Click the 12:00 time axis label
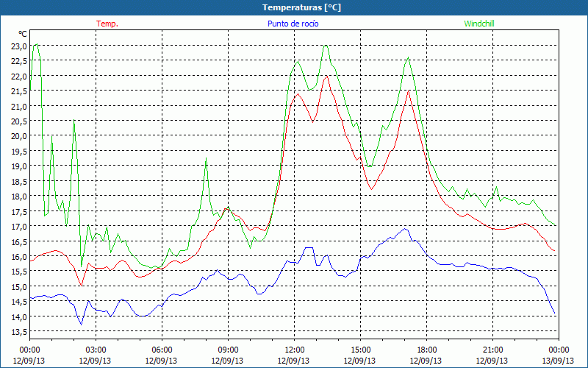Image resolution: width=588 pixels, height=368 pixels. pos(294,350)
